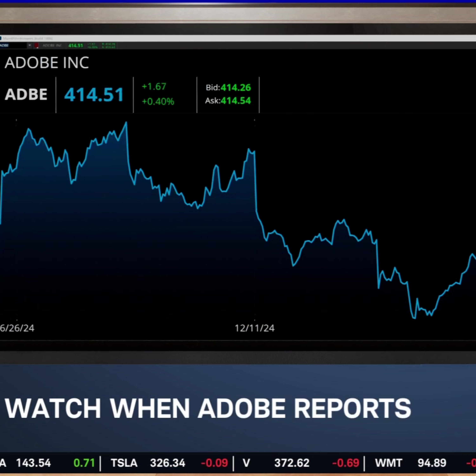Click the red color link square
This screenshot has height=476, width=476.
(x=36, y=45)
